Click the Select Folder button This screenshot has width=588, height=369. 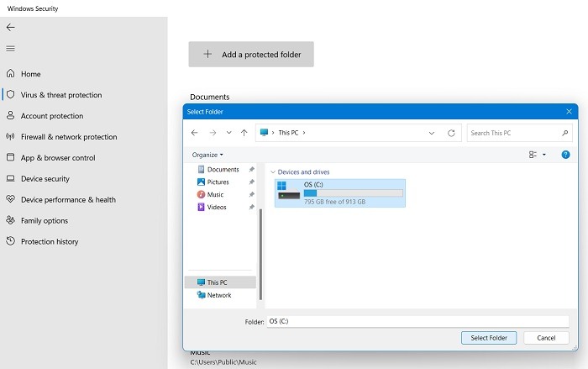[489, 338]
